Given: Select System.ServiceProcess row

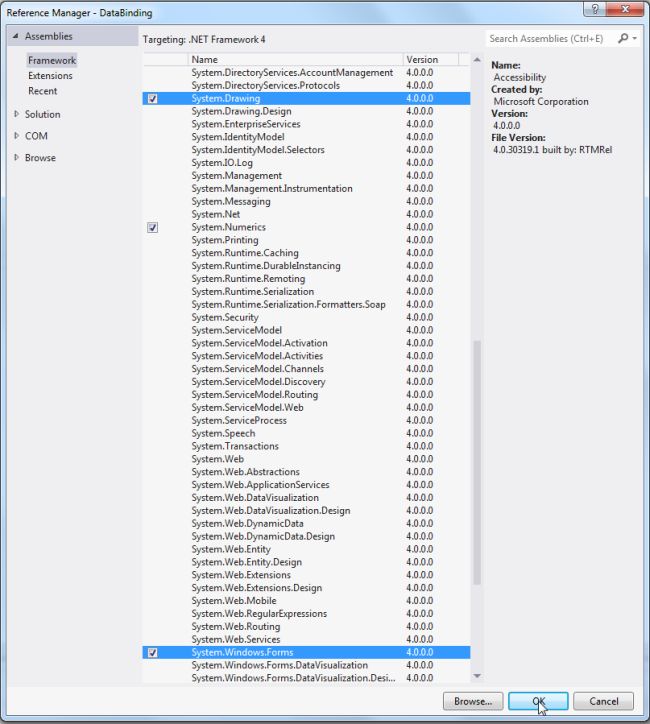Looking at the screenshot, I should (x=306, y=421).
